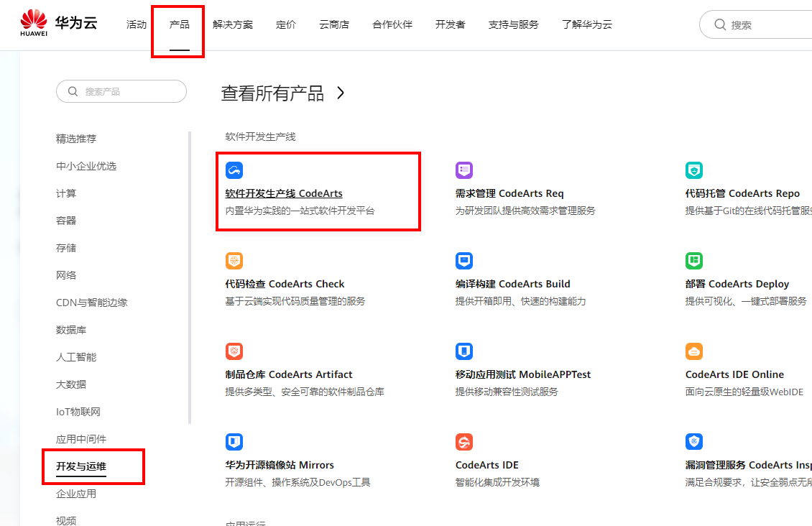Click the CodeArts Build blue icon
Viewport: 812px width, 526px height.
coord(464,261)
